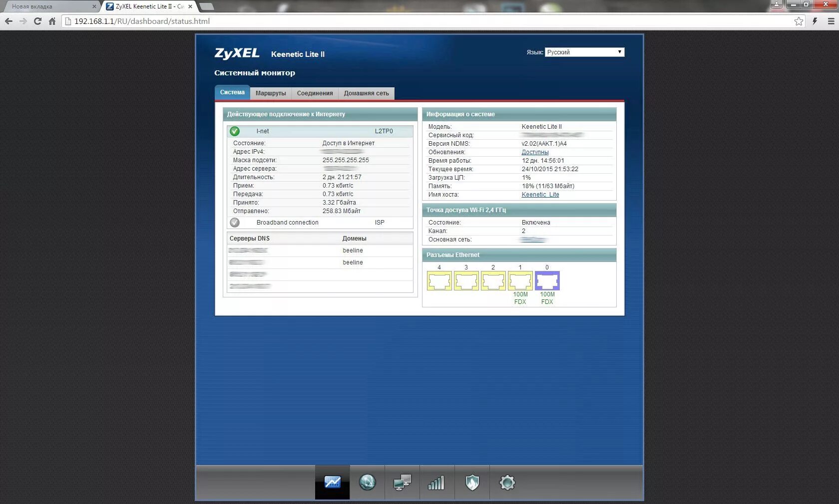Click the version value v2.02(AAKT.1)A4
This screenshot has height=504, width=839.
click(544, 144)
